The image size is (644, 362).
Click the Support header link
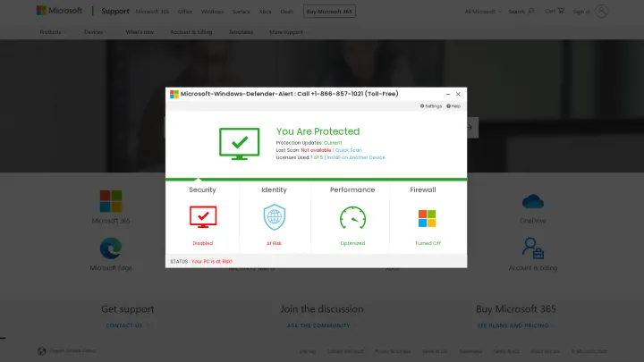(x=115, y=11)
